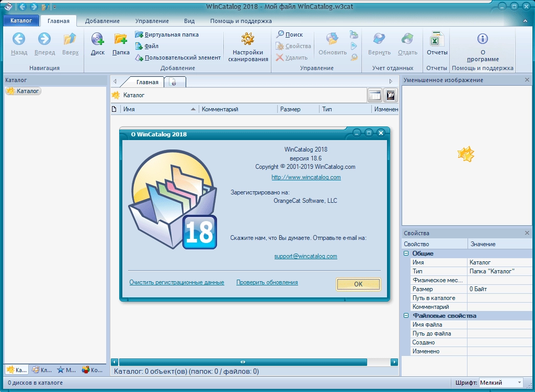This screenshot has width=535, height=392.
Task: Click the small magnifier folder icon below the play arrow
Action: 354,57
